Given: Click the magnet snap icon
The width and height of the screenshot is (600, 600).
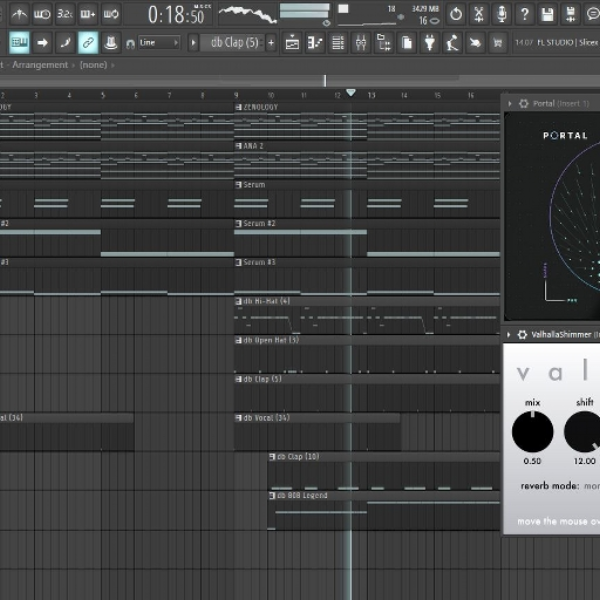Looking at the screenshot, I should click(130, 44).
